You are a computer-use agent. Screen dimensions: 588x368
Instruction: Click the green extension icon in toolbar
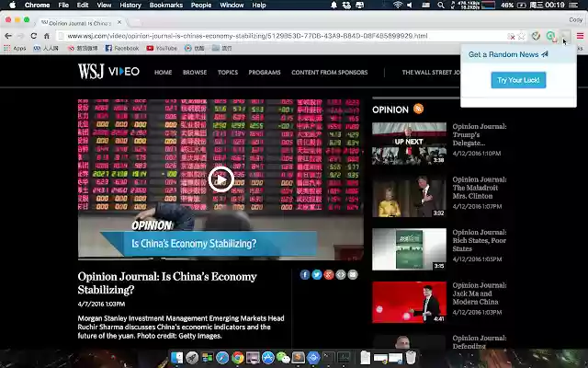click(550, 36)
